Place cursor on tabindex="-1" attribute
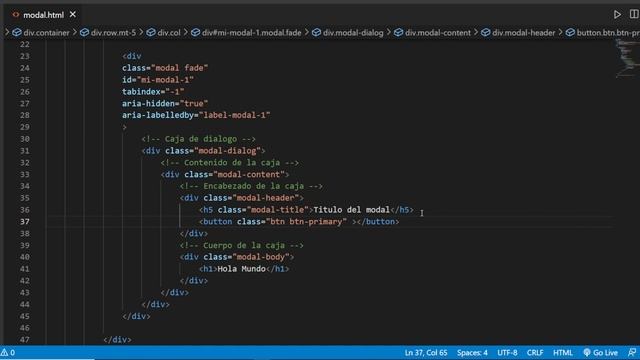The height and width of the screenshot is (360, 640). 153,92
